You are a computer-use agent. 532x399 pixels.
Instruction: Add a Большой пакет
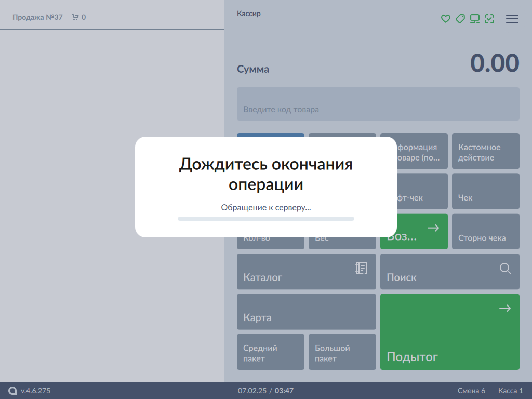click(342, 352)
